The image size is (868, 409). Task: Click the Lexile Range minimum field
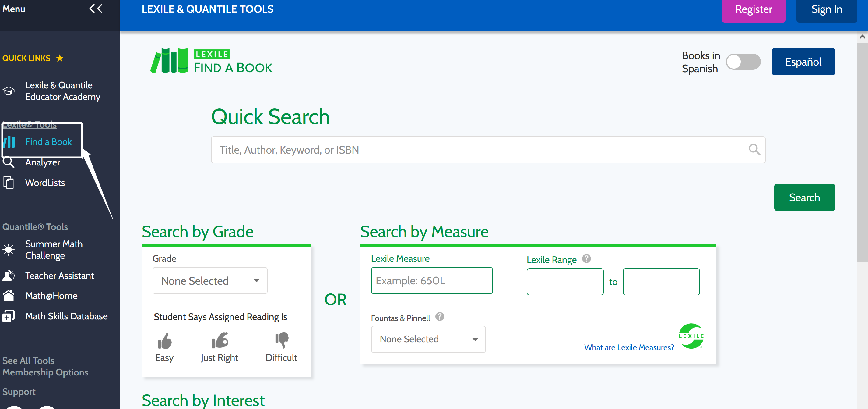point(565,282)
